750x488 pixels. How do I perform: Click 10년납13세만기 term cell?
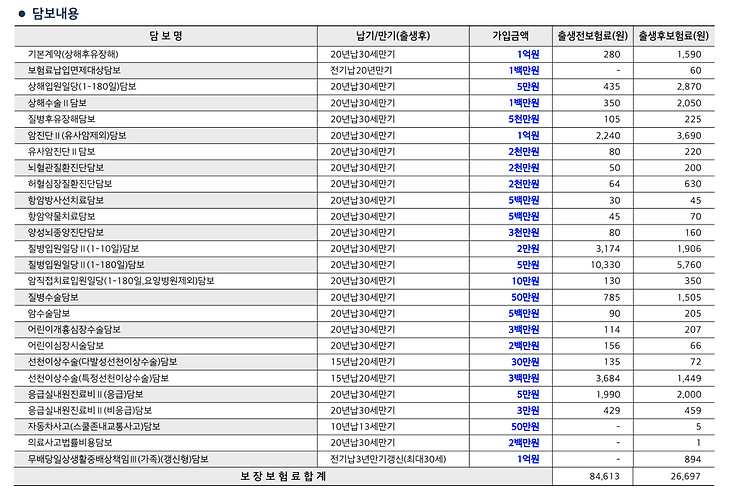point(363,426)
